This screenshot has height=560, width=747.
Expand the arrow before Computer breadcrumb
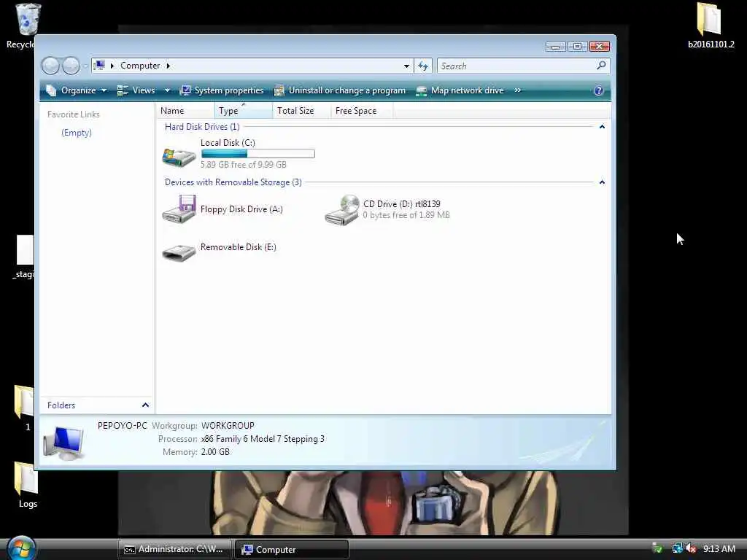point(112,66)
